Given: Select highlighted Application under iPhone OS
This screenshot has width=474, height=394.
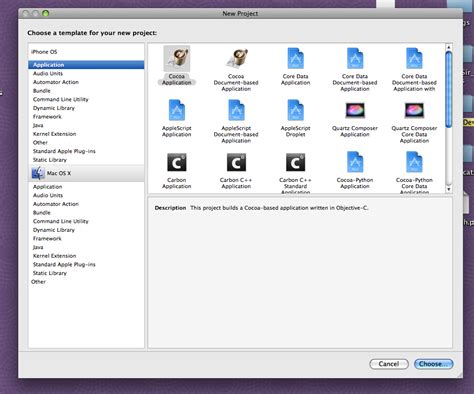Looking at the screenshot, I should pyautogui.click(x=86, y=65).
